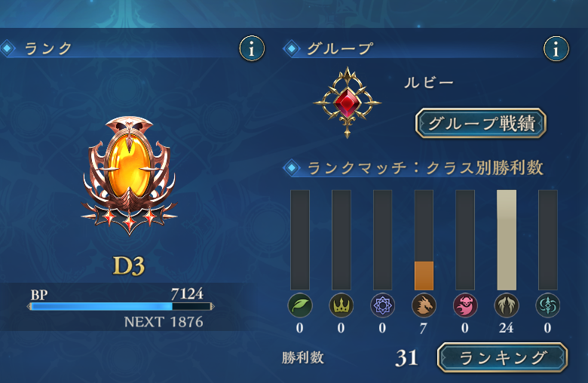
Task: Click the Ruby group emblem
Action: tap(348, 103)
